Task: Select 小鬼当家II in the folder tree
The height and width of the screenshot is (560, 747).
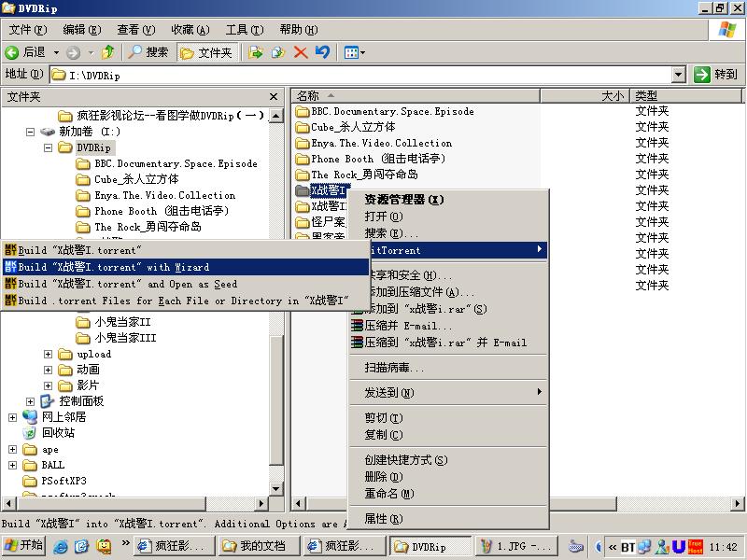Action: tap(122, 322)
